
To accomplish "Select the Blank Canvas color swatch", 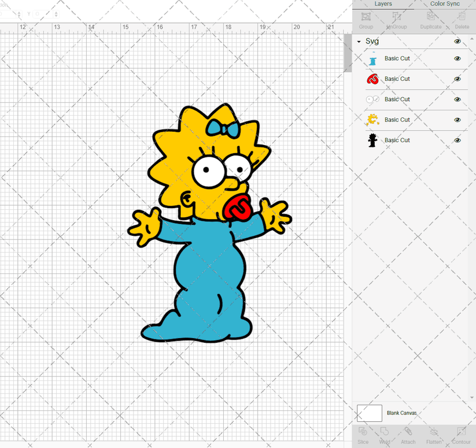I will tap(370, 413).
